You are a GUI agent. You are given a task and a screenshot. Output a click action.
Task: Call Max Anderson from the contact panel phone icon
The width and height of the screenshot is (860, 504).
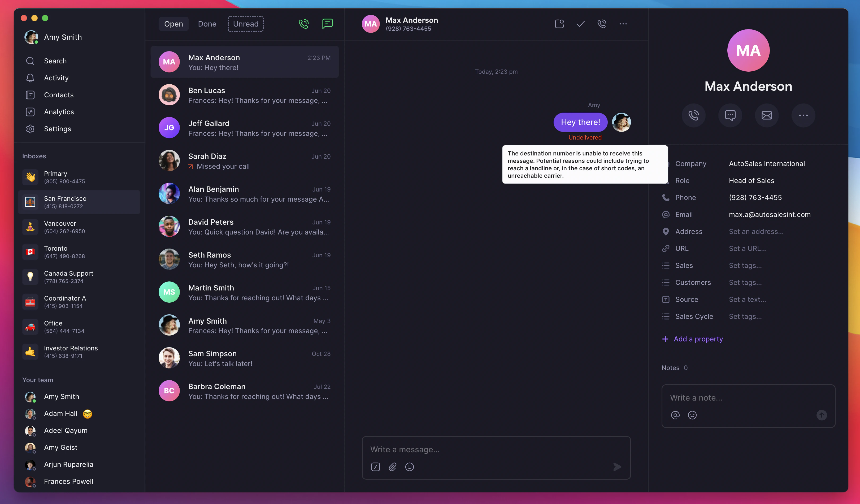click(x=694, y=115)
